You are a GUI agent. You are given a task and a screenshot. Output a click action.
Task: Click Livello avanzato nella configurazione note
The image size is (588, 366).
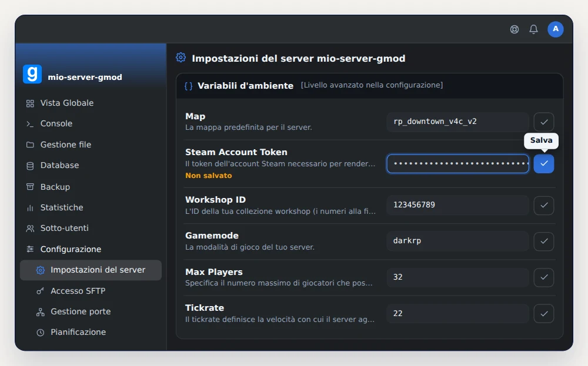point(372,85)
